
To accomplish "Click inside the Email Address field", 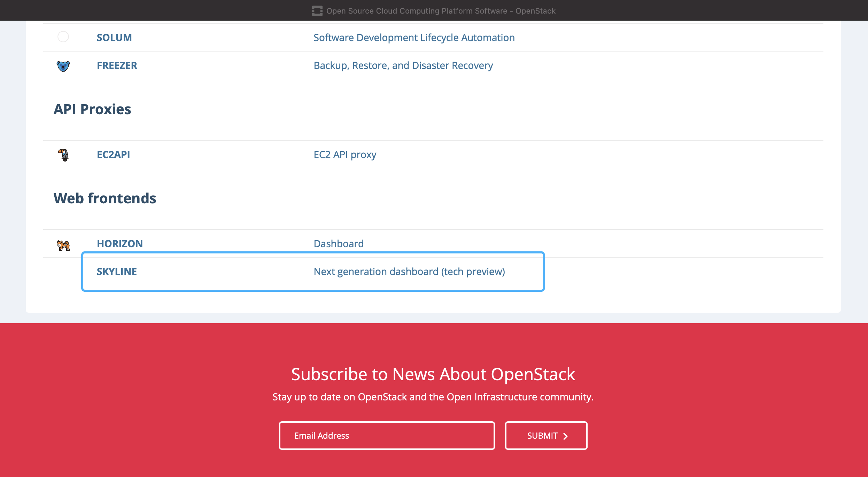I will 387,436.
